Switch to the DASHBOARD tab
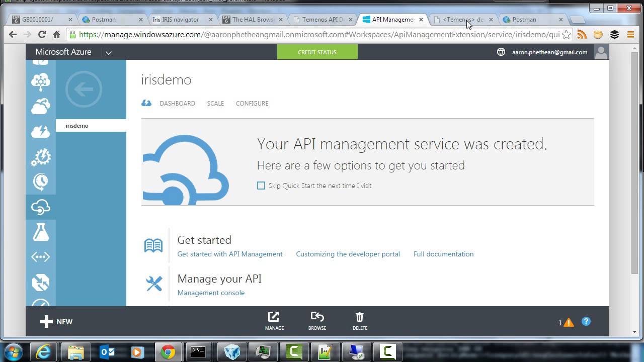Viewport: 644px width, 362px height. click(177, 104)
